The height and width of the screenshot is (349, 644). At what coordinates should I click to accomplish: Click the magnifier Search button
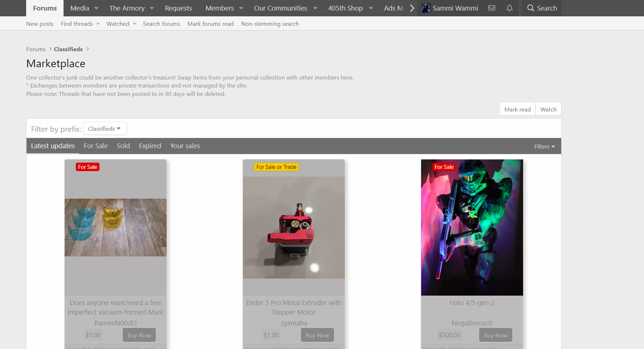(x=542, y=8)
